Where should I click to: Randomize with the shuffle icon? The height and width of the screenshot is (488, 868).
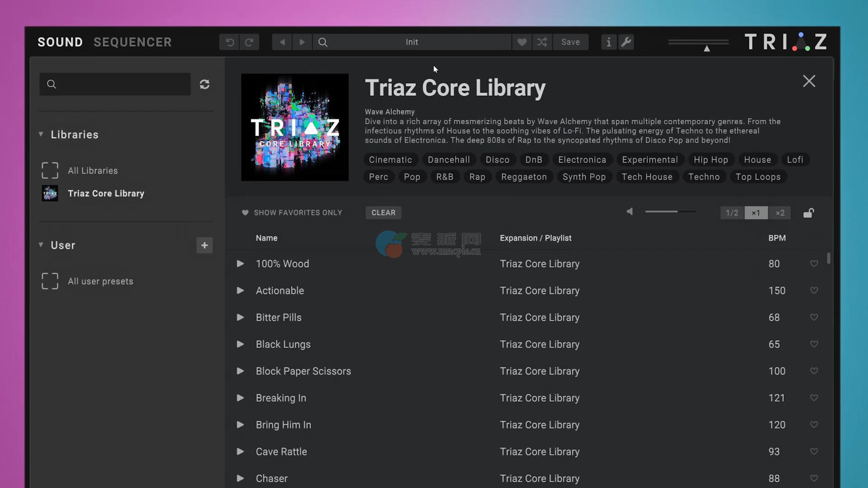(x=542, y=42)
